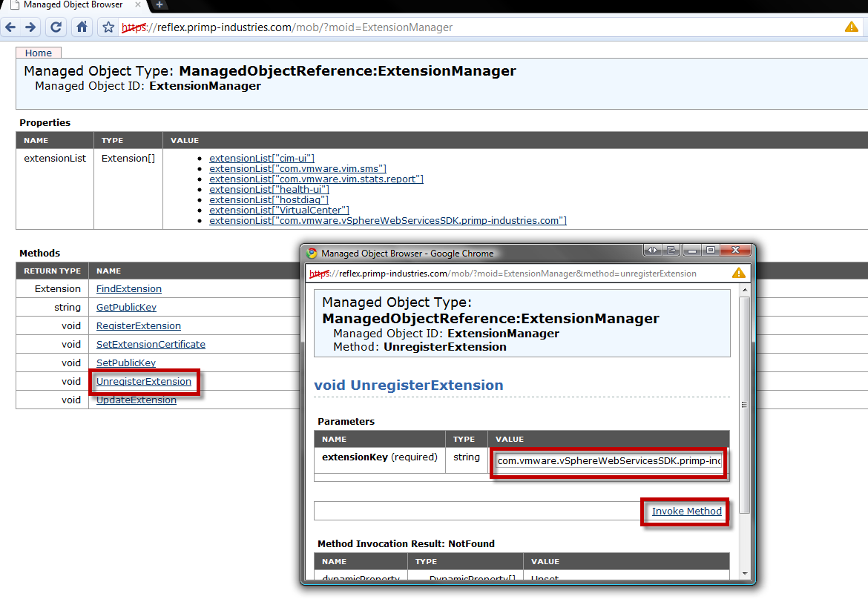Click the Extension return type for FindExtension
868x599 pixels.
click(x=58, y=288)
